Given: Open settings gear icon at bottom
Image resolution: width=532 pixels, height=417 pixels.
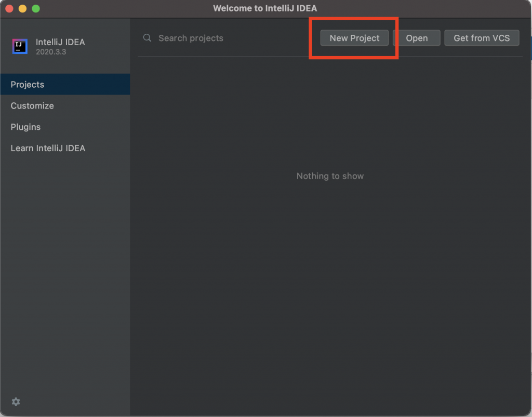Looking at the screenshot, I should pos(16,402).
